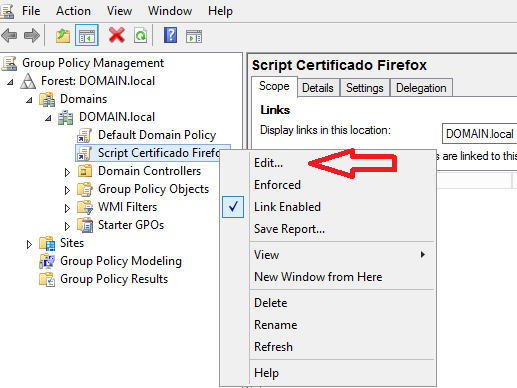
Task: Click the Script Certificado Firefox GPO icon
Action: pyautogui.click(x=85, y=153)
